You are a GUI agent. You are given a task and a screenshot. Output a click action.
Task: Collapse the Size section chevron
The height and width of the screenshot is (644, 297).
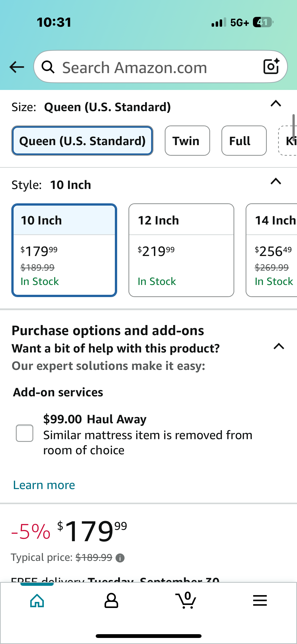coord(276,104)
